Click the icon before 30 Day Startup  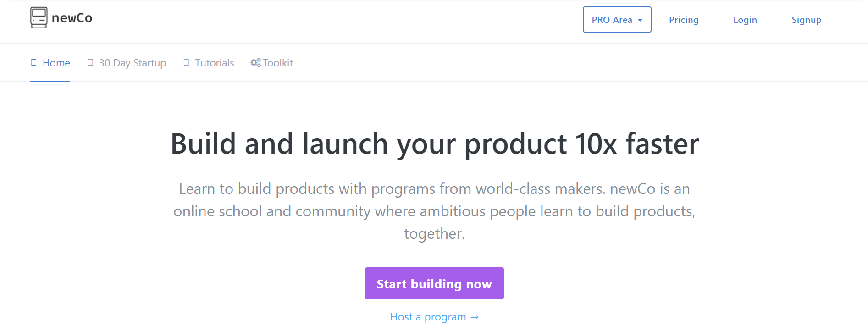pos(90,62)
